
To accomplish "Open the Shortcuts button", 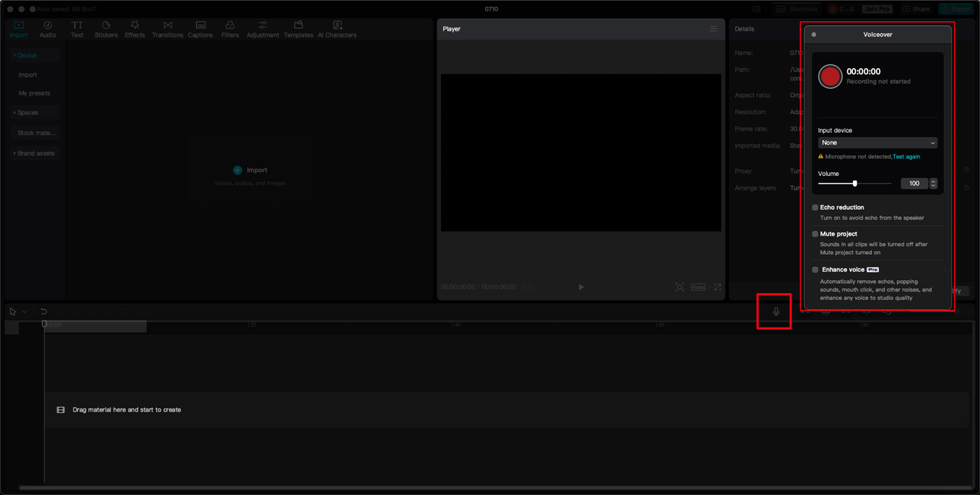I will [x=798, y=9].
